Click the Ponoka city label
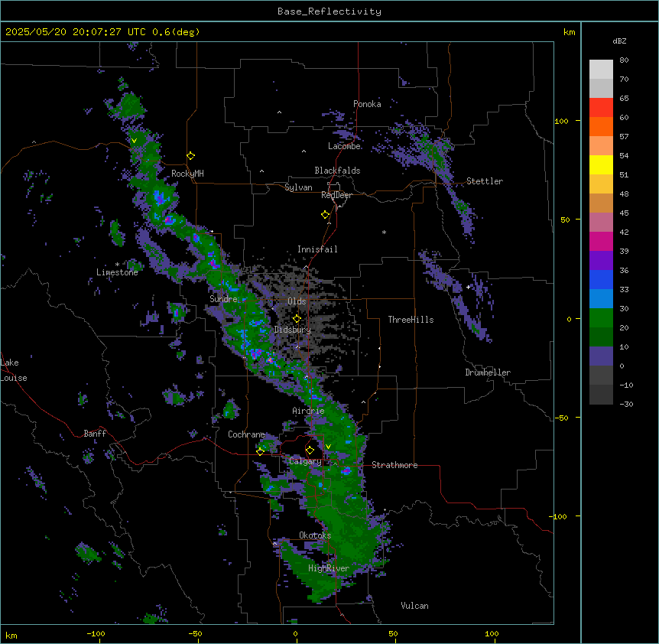Screen dimensions: 659x644 (x=367, y=104)
